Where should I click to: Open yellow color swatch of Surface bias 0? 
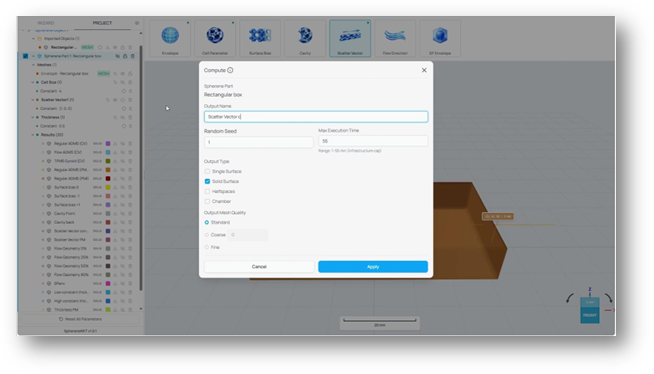[x=108, y=187]
